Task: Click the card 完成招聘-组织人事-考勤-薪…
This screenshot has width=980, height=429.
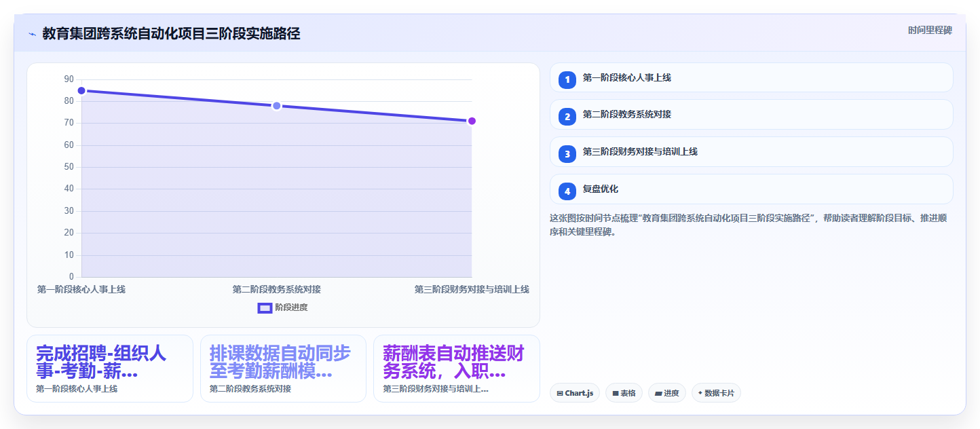Action: (110, 369)
